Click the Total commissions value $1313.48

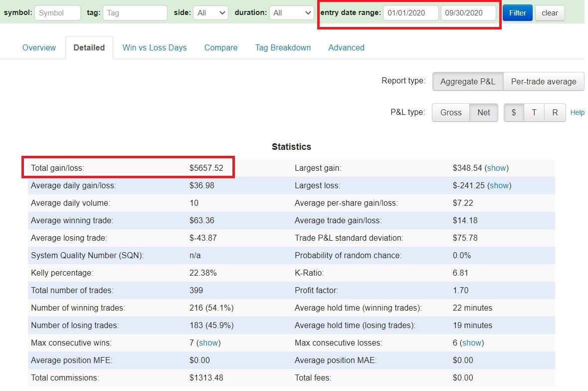point(206,378)
